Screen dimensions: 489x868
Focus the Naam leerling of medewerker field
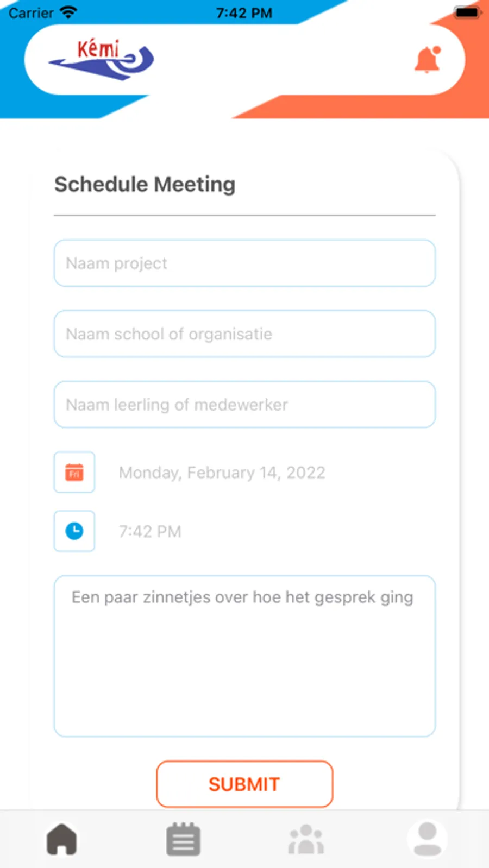point(244,405)
